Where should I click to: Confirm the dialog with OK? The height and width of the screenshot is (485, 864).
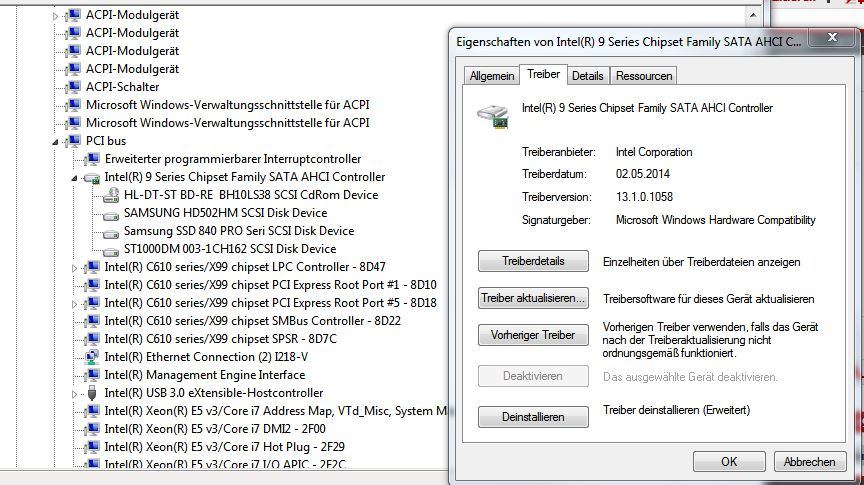(729, 462)
